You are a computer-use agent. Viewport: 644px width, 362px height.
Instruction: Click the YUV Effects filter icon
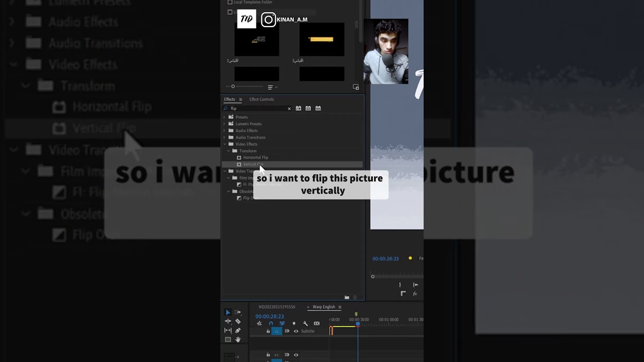(x=318, y=108)
